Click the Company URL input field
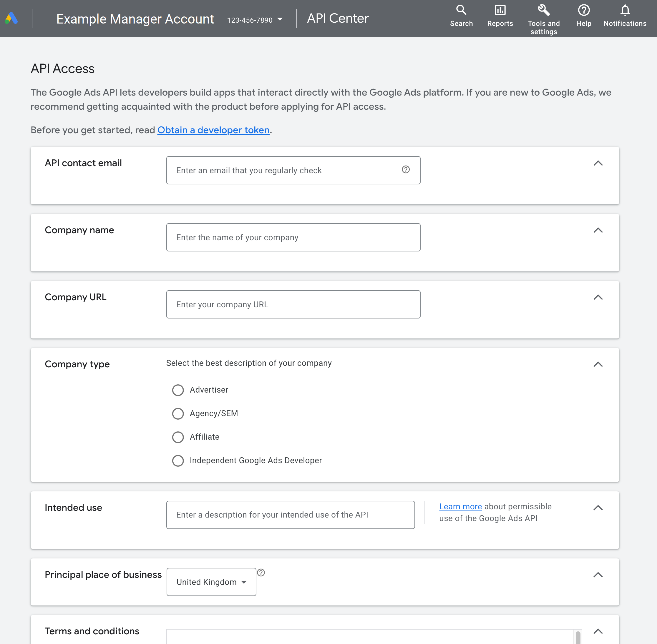This screenshot has width=657, height=644. [x=293, y=304]
